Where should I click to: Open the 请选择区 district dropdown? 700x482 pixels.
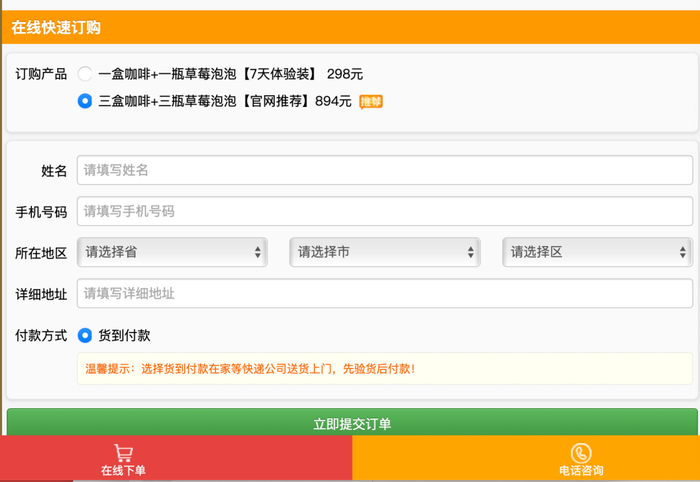pyautogui.click(x=598, y=252)
